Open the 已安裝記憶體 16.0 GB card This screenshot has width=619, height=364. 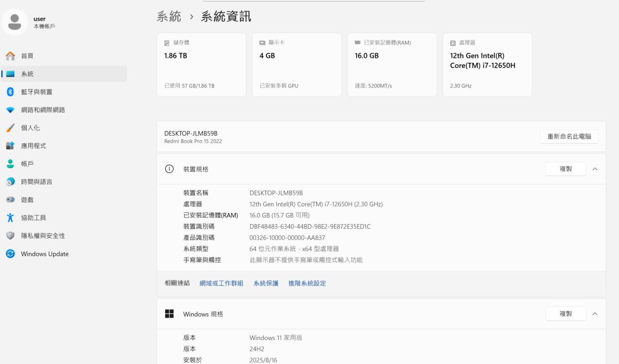[x=392, y=65]
